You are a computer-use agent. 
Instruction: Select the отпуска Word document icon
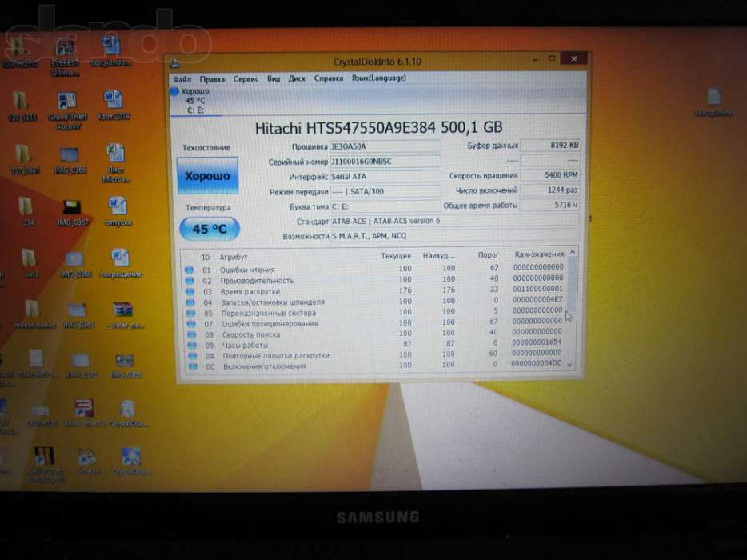pyautogui.click(x=118, y=211)
